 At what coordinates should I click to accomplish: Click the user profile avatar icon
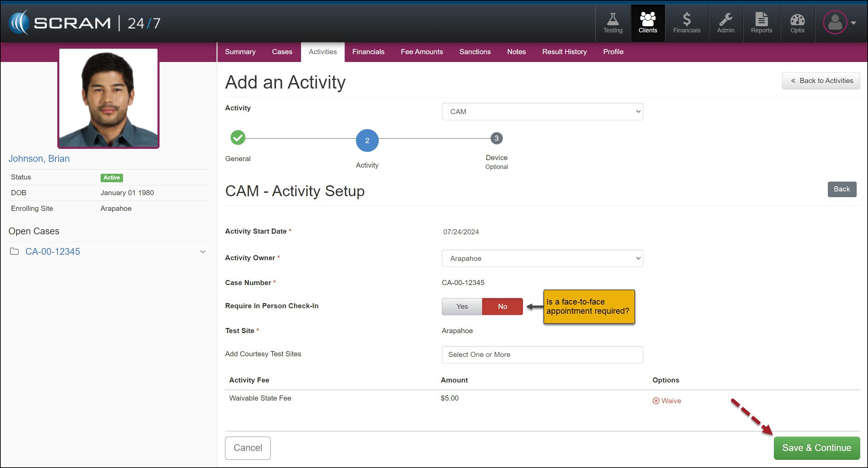click(835, 22)
